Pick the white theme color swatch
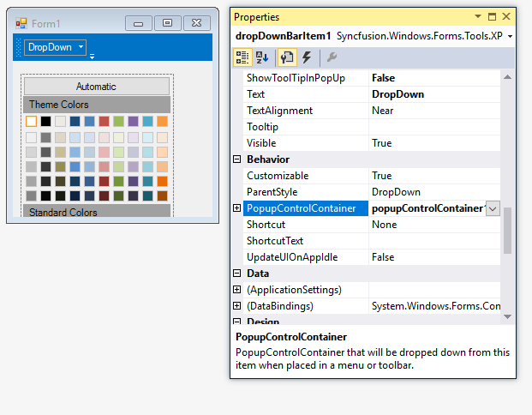Image resolution: width=532 pixels, height=415 pixels. tap(31, 121)
